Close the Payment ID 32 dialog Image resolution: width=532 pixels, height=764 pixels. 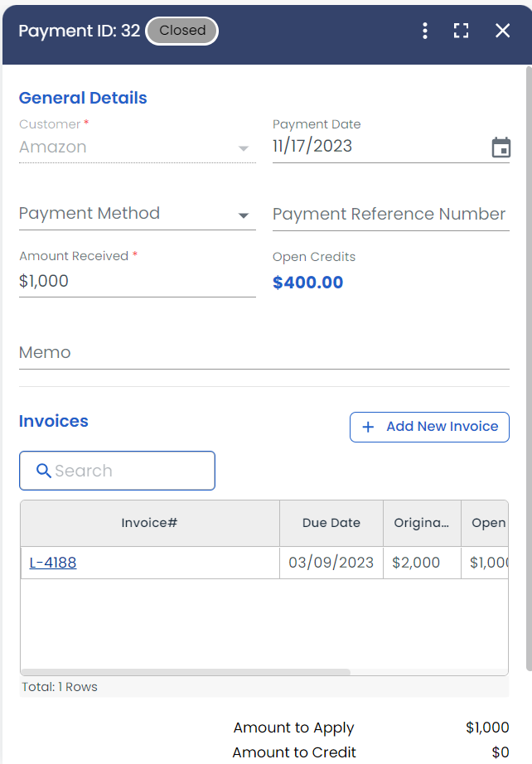tap(502, 31)
